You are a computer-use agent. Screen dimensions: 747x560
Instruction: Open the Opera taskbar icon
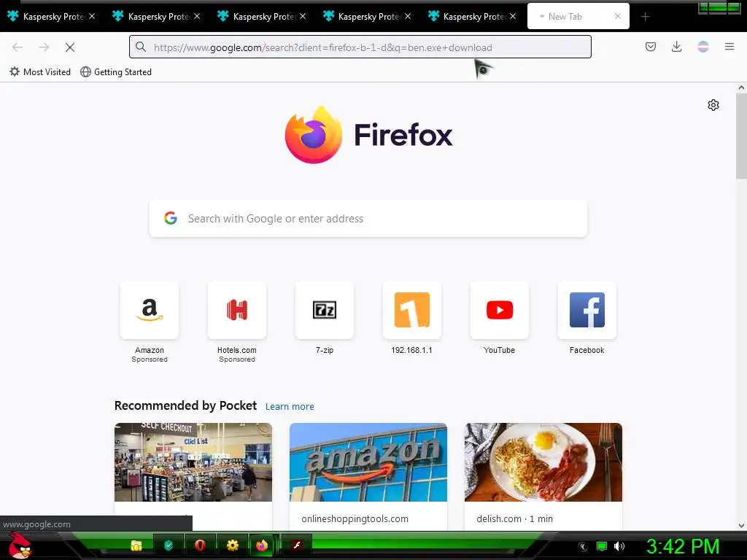tap(200, 545)
